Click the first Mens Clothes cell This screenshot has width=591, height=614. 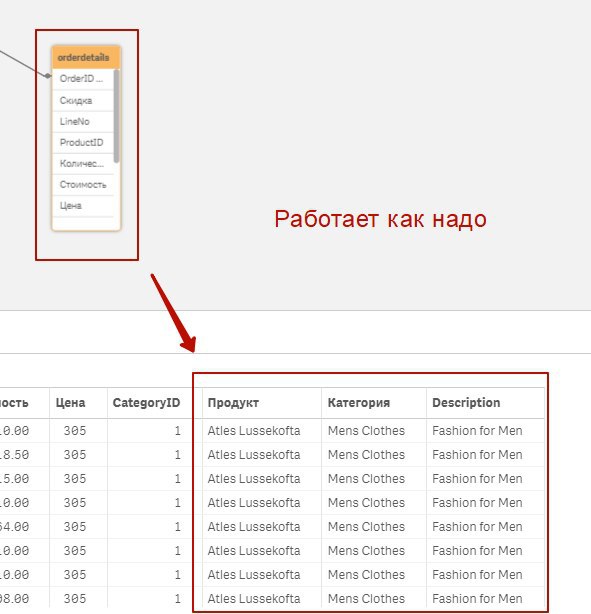(x=374, y=431)
